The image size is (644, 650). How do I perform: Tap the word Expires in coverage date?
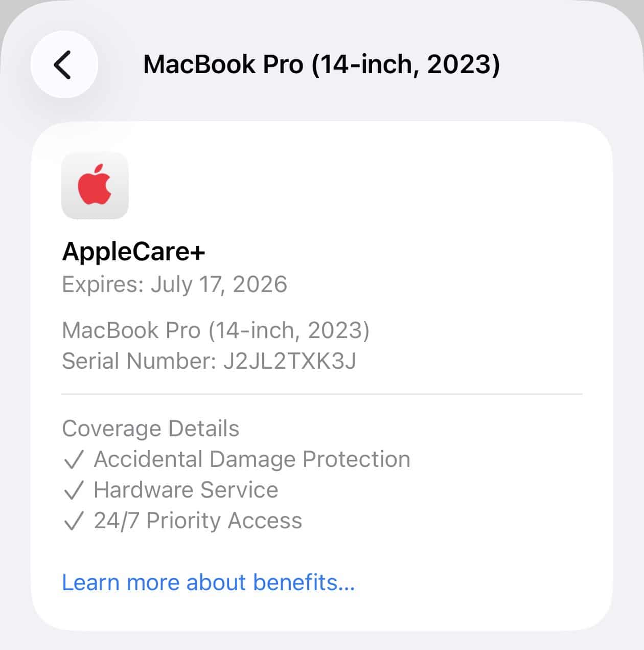pyautogui.click(x=102, y=284)
